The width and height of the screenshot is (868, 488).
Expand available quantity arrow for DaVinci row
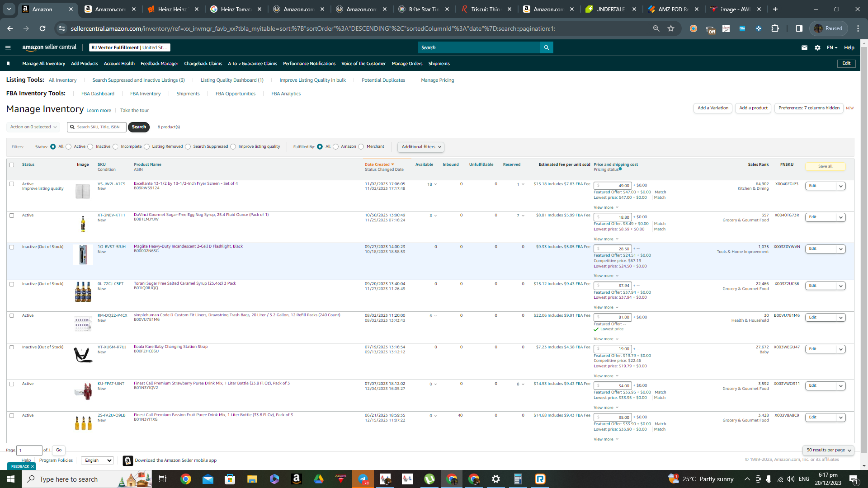pyautogui.click(x=435, y=216)
